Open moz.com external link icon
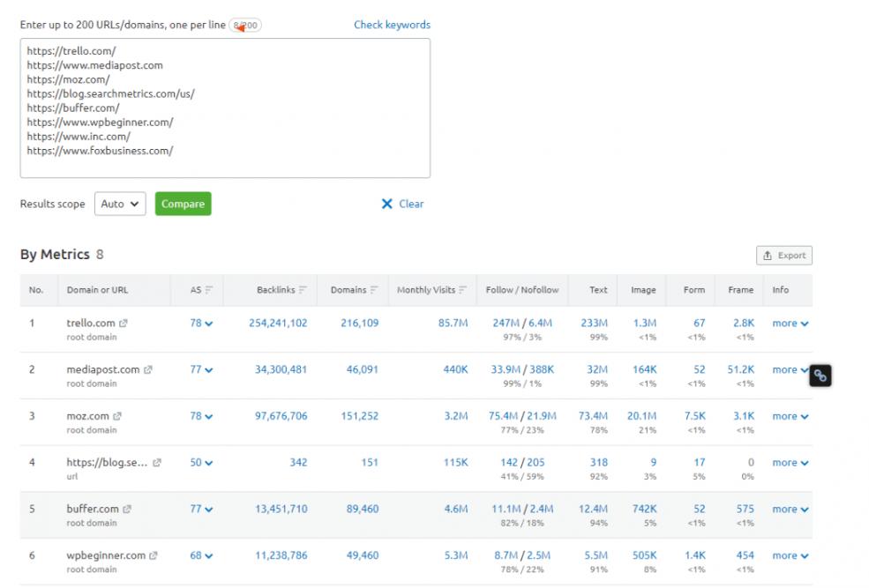This screenshot has width=869, height=588. [117, 416]
